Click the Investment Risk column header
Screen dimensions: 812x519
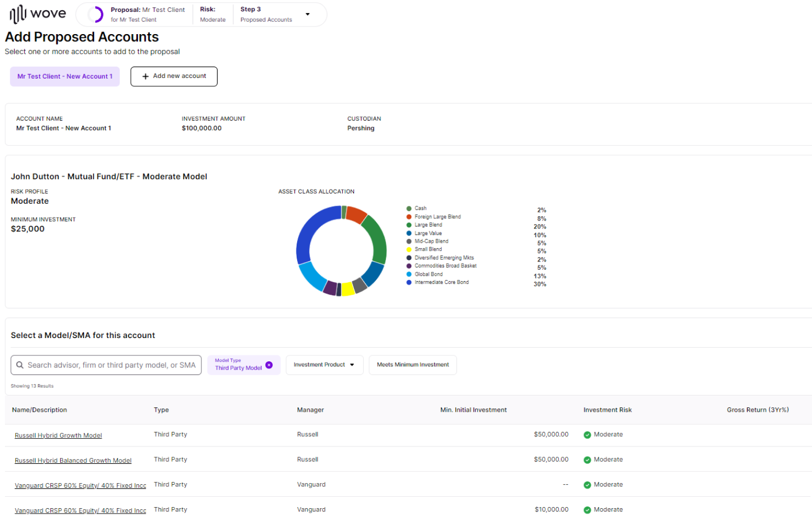[607, 410]
